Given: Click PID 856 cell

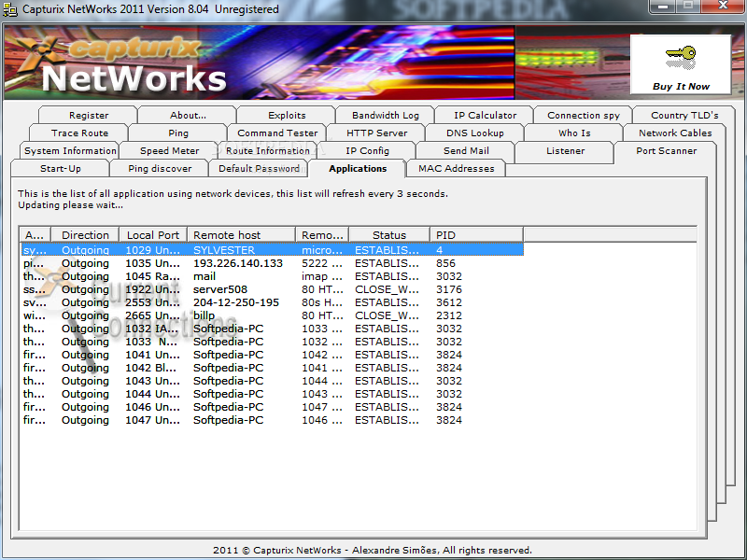Looking at the screenshot, I should (445, 263).
